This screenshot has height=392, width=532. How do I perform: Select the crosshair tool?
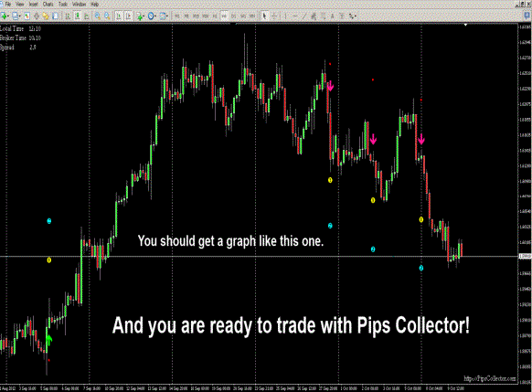274,16
